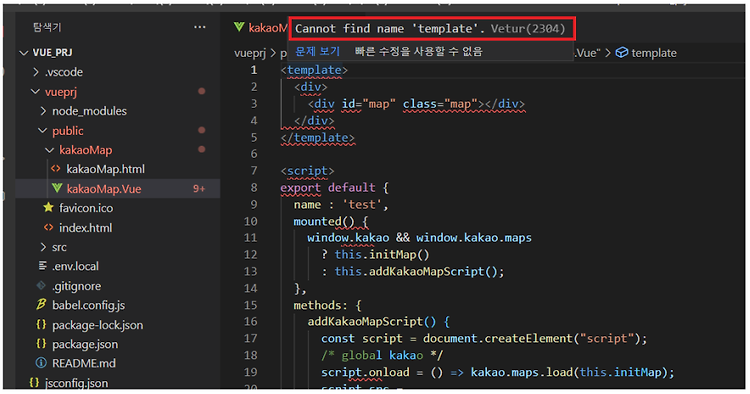
Task: Click the id="map" attribute on line 3
Action: [368, 104]
